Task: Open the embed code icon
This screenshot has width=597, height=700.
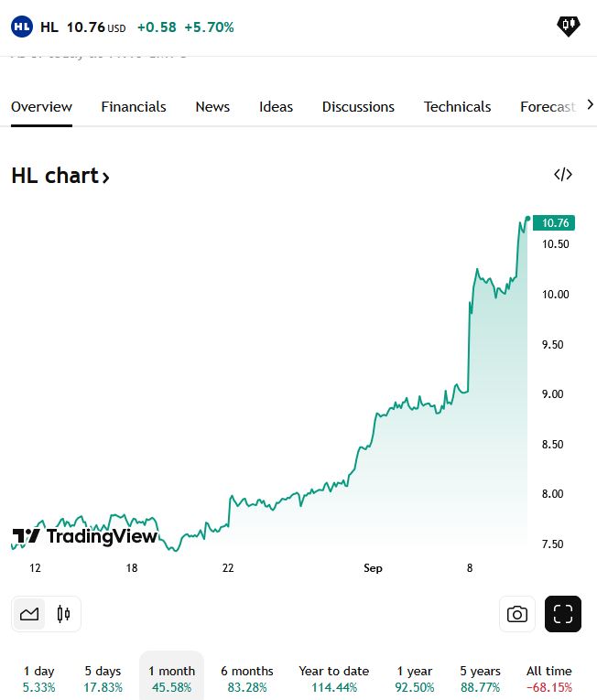Action: [x=563, y=175]
